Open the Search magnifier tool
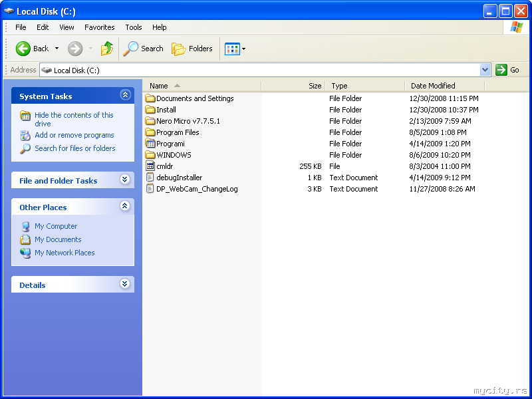 144,49
